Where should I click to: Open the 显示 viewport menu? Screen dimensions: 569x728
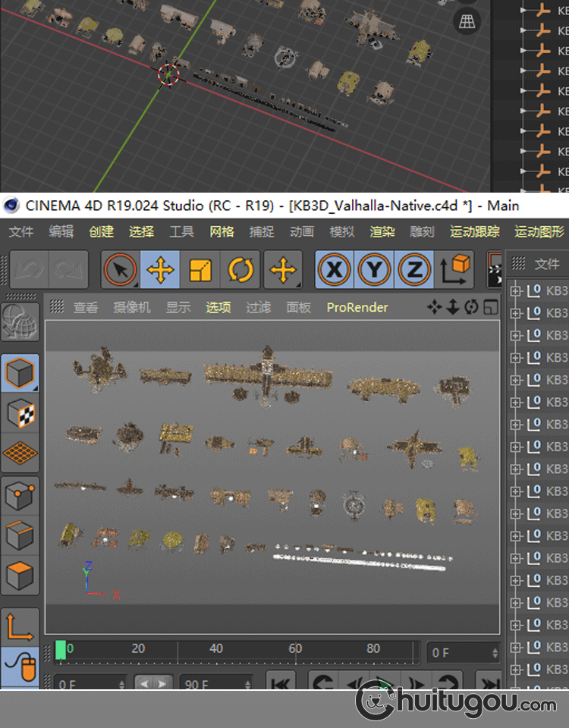click(x=178, y=307)
